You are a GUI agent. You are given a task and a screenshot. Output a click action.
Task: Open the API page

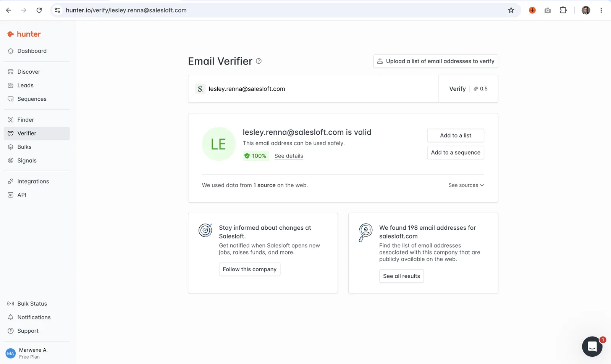pos(37,195)
